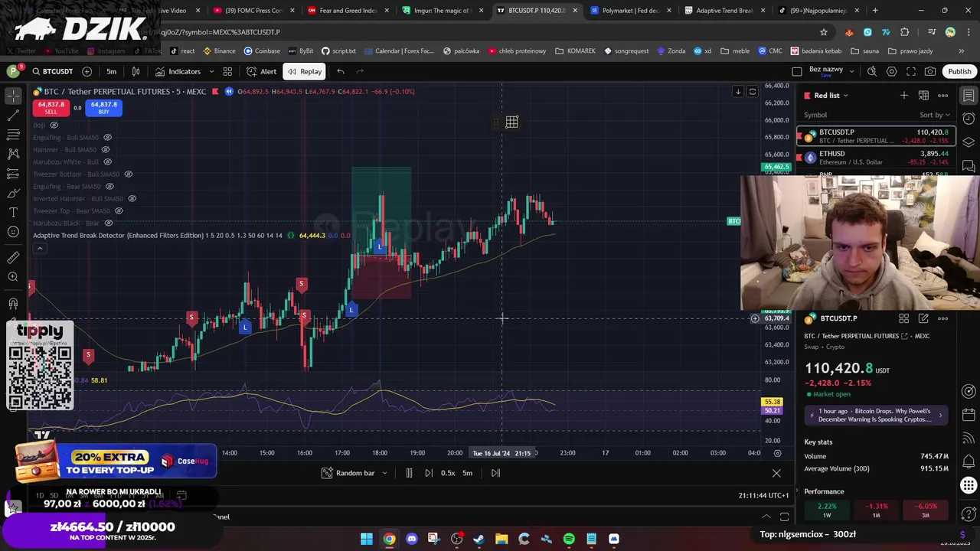The height and width of the screenshot is (551, 980).
Task: Select the crosshair cursor tool
Action: (13, 96)
